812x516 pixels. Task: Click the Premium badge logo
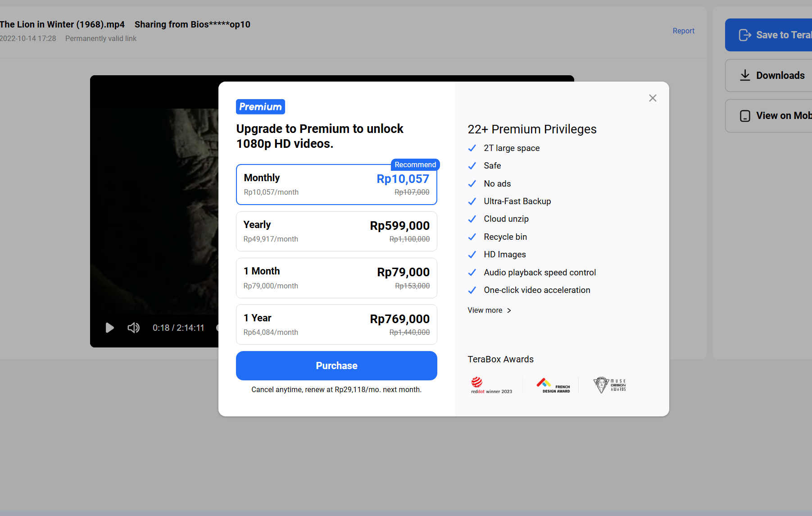click(260, 107)
